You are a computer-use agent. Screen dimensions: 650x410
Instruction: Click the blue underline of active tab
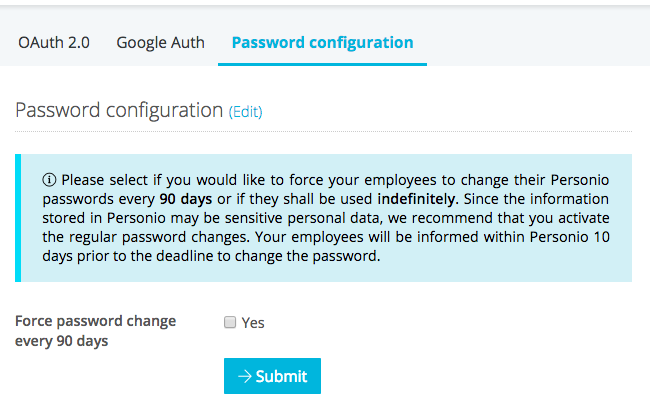tap(322, 64)
